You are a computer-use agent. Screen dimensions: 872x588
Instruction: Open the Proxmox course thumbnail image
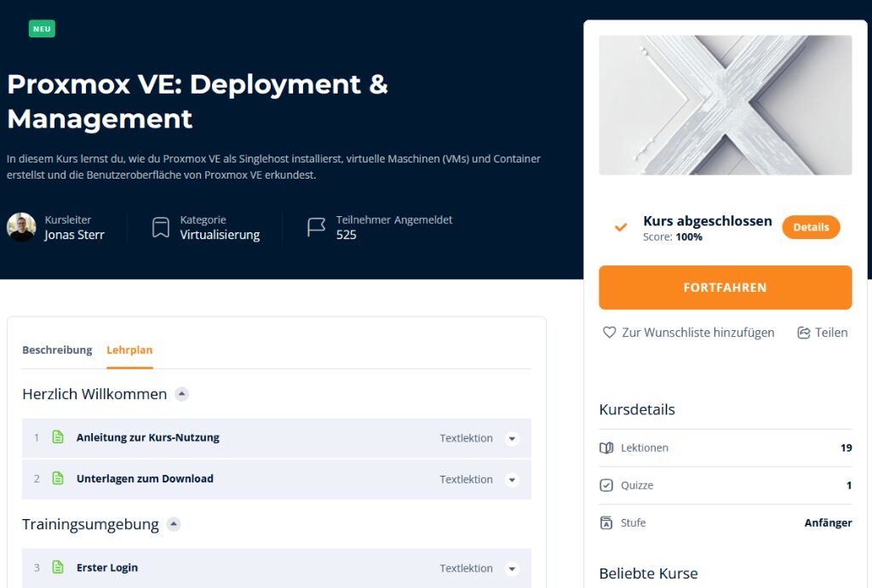coord(726,105)
